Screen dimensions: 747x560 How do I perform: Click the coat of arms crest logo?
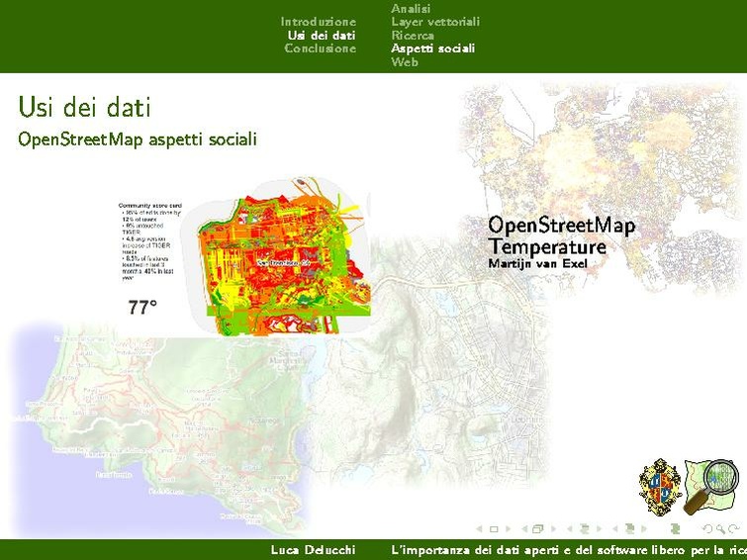[661, 487]
